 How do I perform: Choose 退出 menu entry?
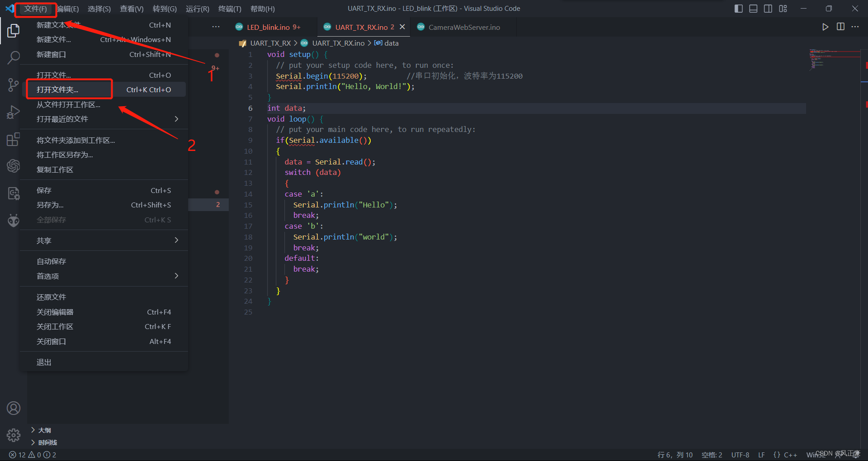104,362
